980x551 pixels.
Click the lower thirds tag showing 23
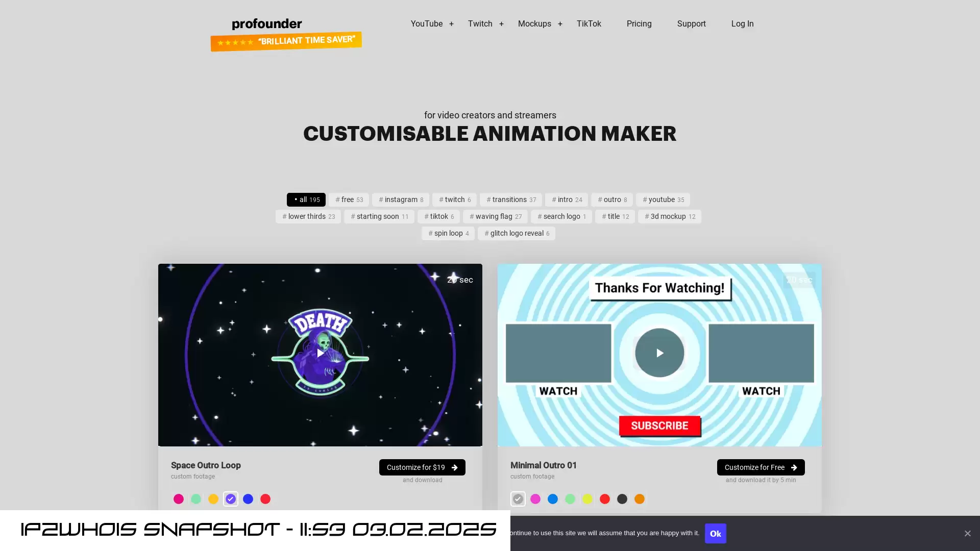pos(309,217)
